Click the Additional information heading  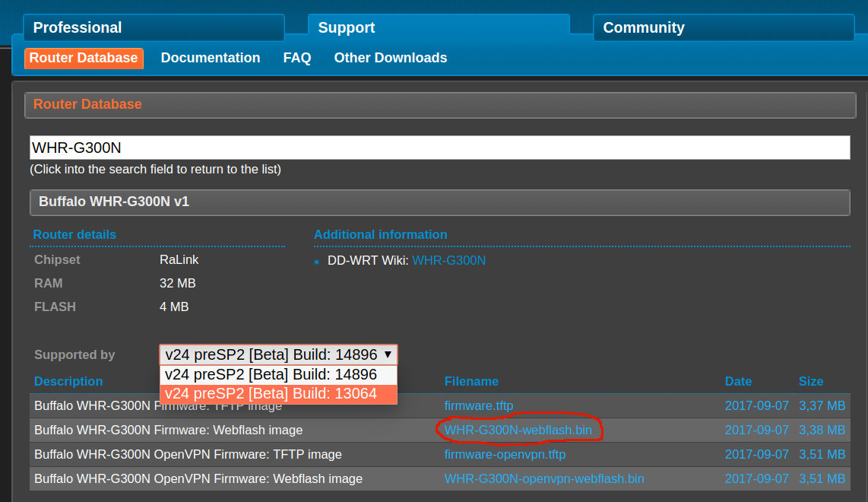coord(380,234)
